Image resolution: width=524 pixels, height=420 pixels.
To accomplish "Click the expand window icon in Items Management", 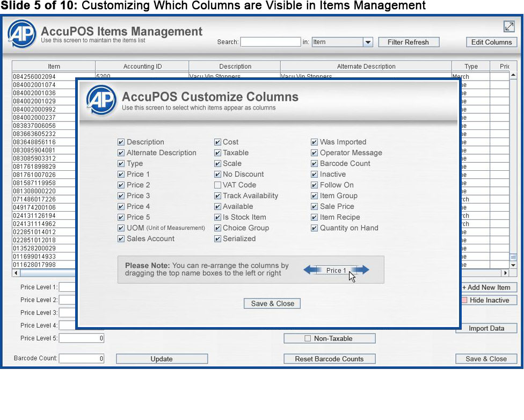I will (x=509, y=26).
